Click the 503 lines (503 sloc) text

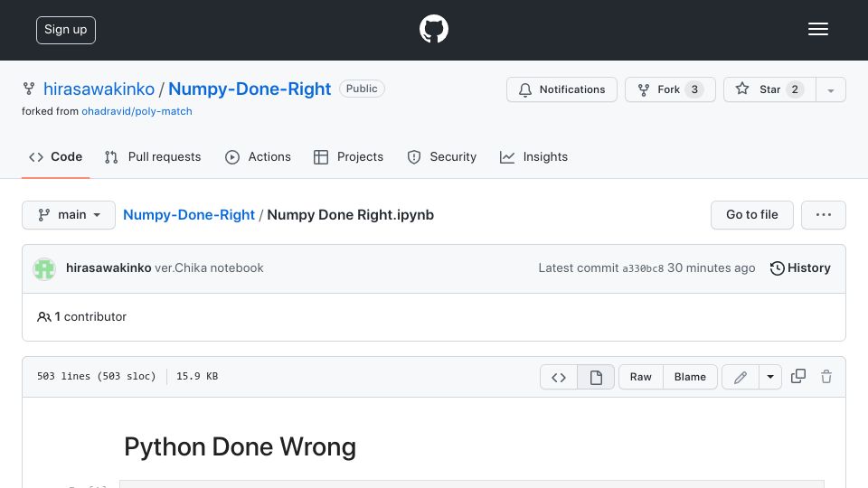point(97,376)
